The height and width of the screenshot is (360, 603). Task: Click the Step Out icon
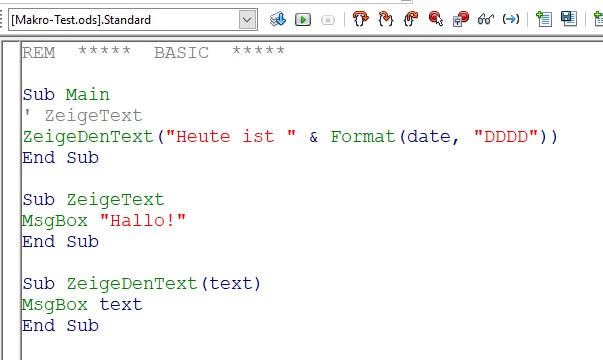coord(410,19)
